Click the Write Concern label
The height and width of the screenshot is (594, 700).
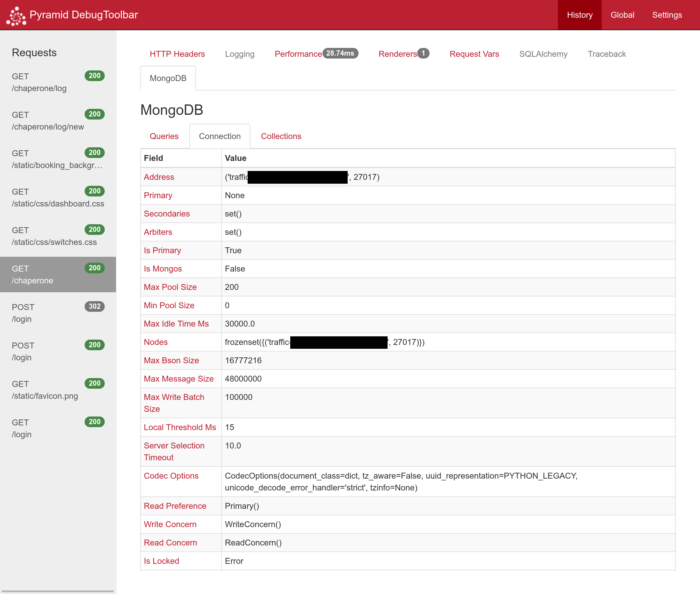[170, 524]
